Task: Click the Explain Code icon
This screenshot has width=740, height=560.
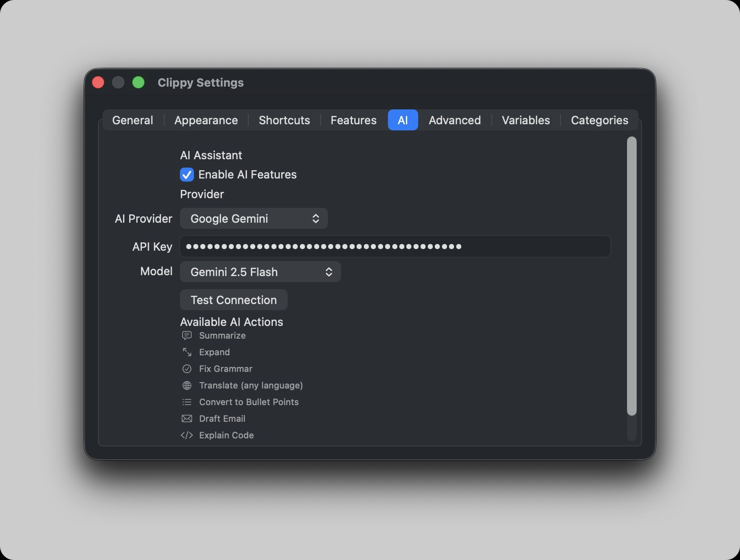Action: point(187,435)
